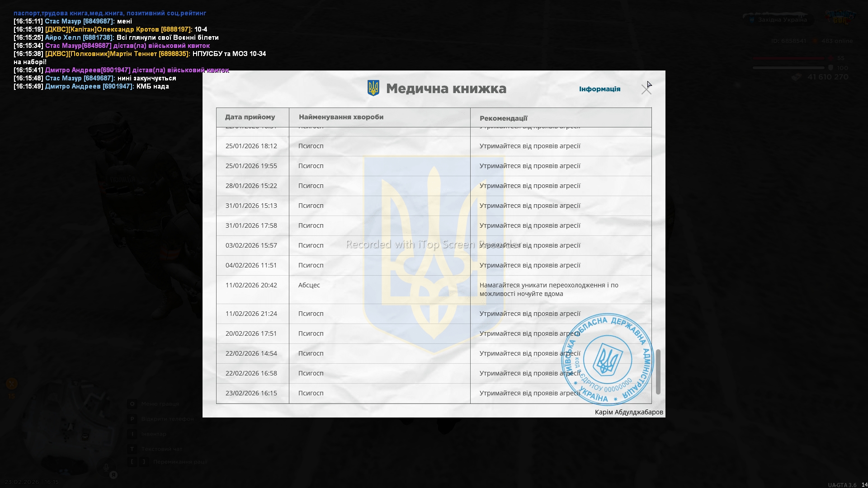Click the armor shield icon

pyautogui.click(x=830, y=68)
